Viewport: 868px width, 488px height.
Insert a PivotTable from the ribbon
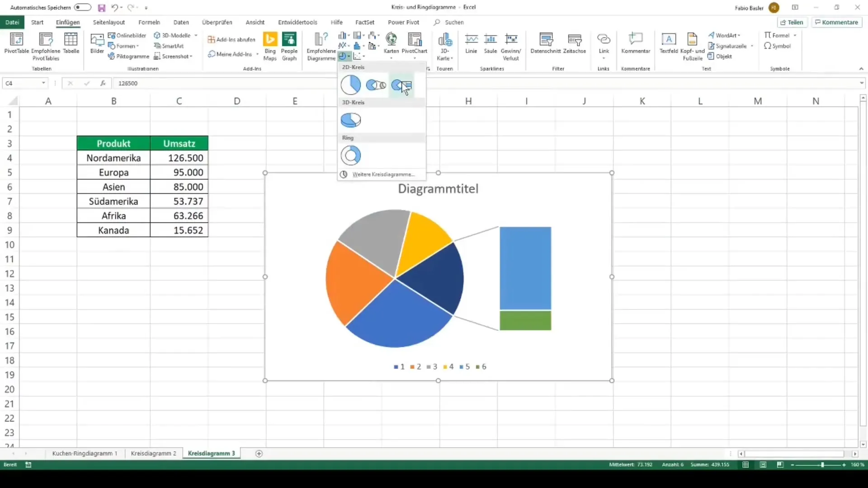coord(16,43)
